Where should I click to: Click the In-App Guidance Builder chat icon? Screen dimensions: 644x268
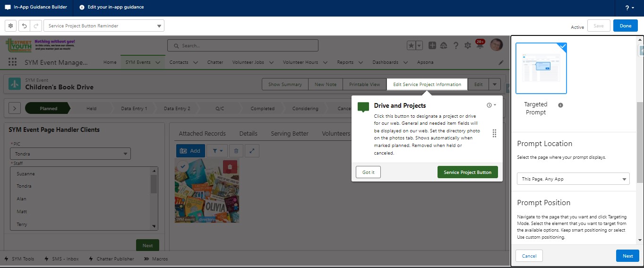coord(8,8)
